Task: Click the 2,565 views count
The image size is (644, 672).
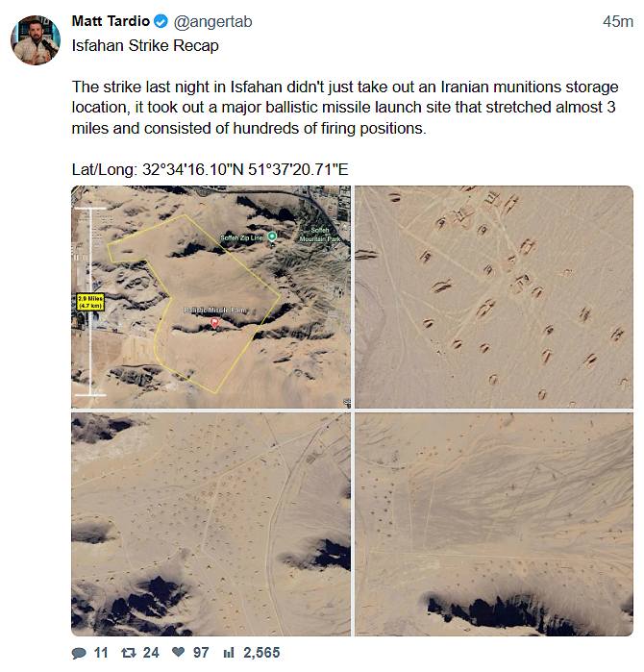Action: (261, 653)
